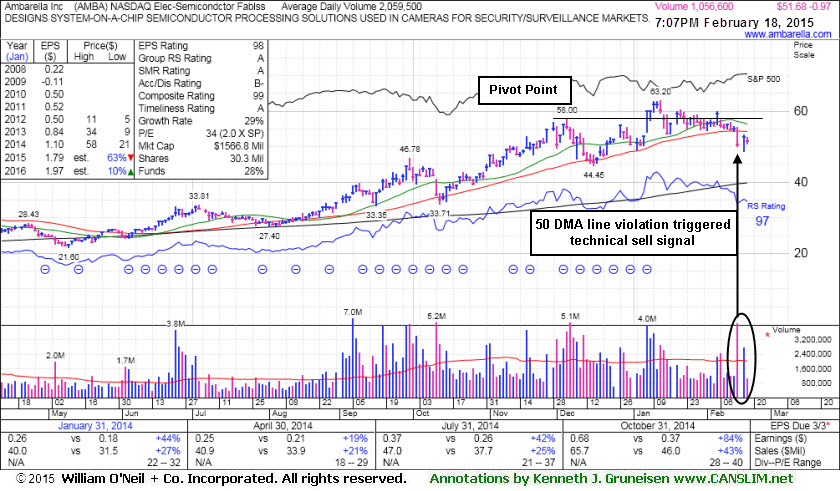The height and width of the screenshot is (491, 840).
Task: Select the 'Composite Rating' row showing 99
Action: (201, 96)
